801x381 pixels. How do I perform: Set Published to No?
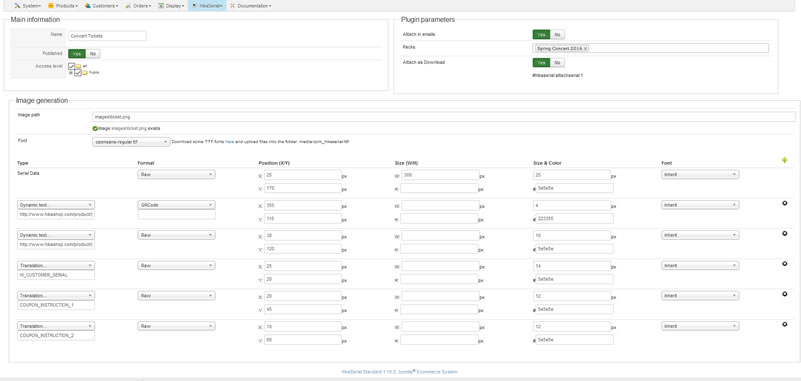[93, 53]
